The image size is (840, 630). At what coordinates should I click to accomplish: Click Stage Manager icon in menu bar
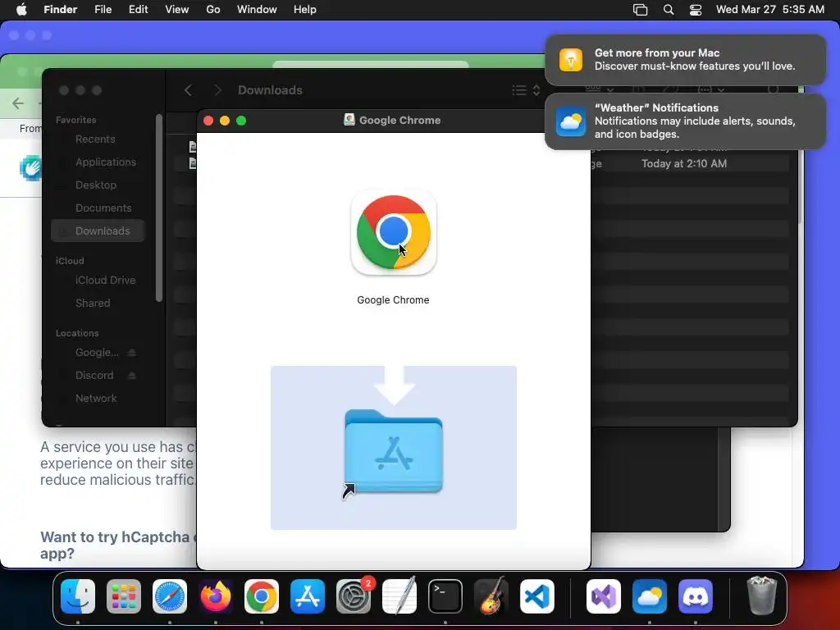click(640, 10)
